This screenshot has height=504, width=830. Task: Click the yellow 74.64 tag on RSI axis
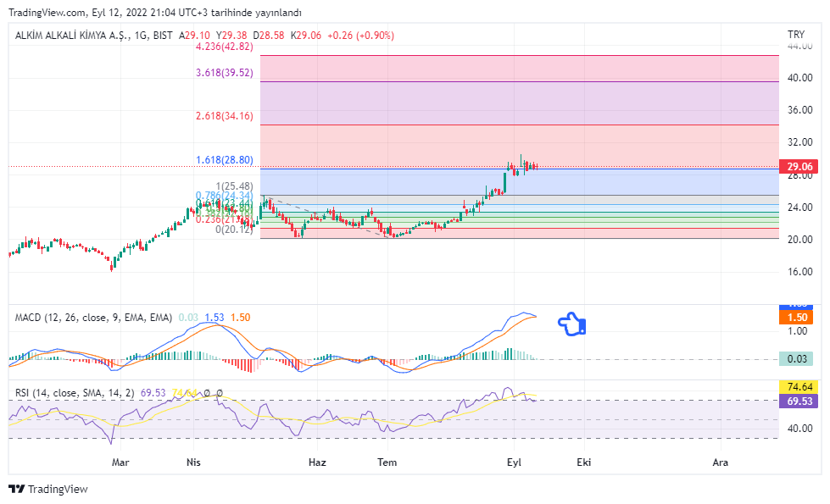(x=799, y=387)
